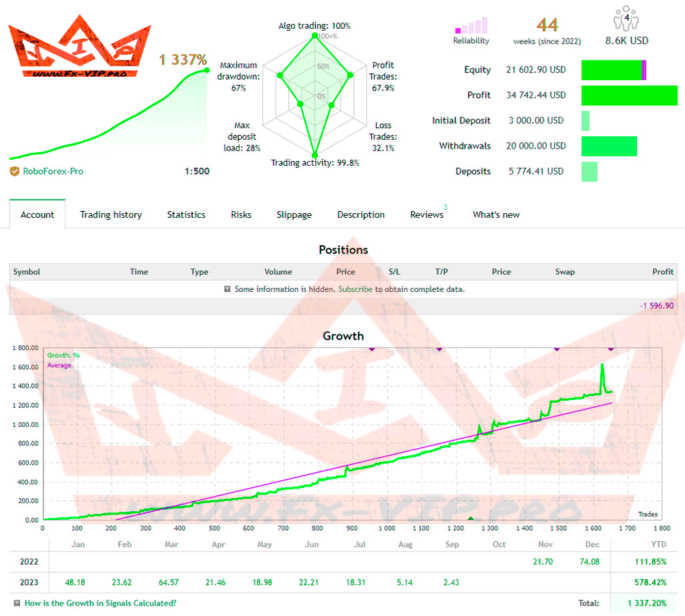
Task: Click the pink Reliability bars icon
Action: click(x=471, y=26)
